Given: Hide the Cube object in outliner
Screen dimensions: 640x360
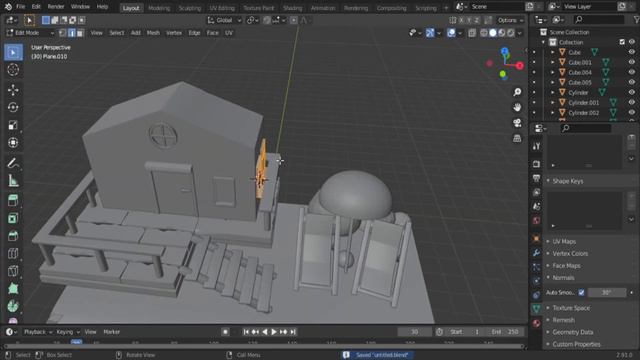Looking at the screenshot, I should [631, 52].
